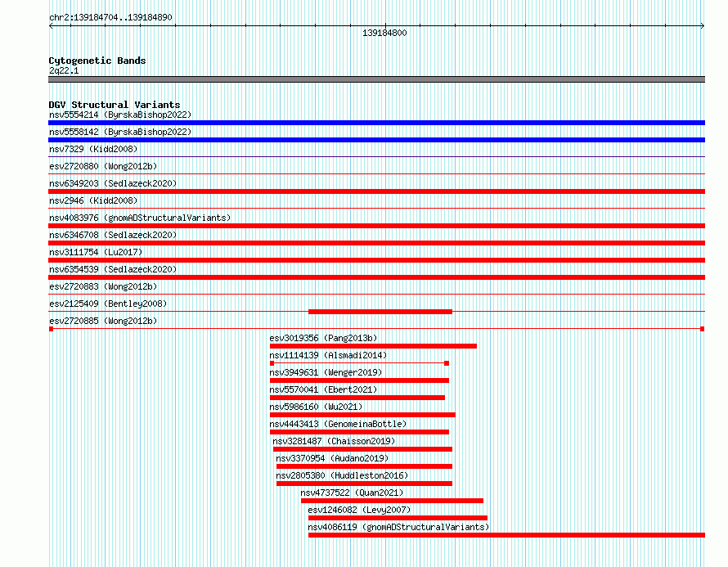Open the nsv4737522 (Quan2021) variant
This screenshot has height=567, width=728.
(x=352, y=493)
